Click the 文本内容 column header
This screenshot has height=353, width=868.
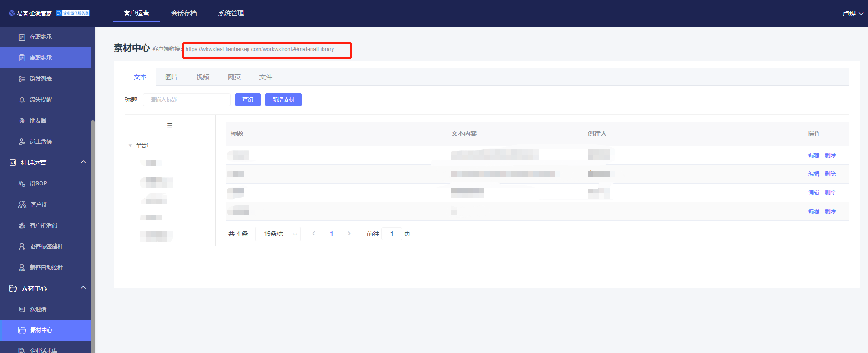(464, 133)
